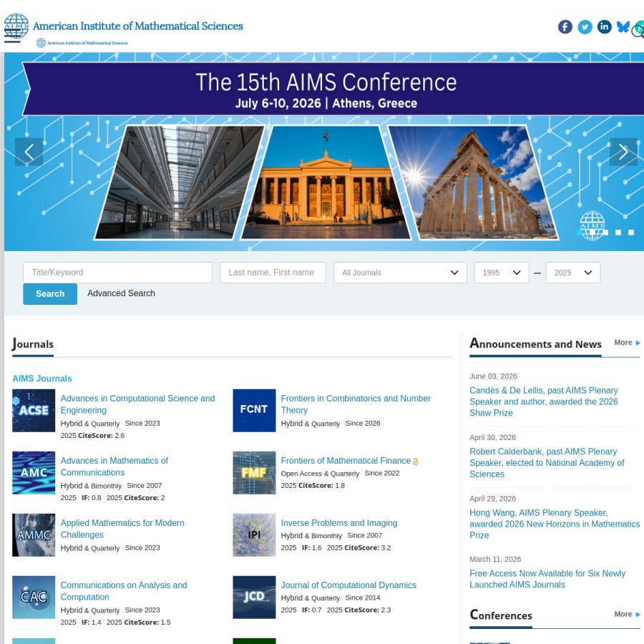
Task: Open the CAC journal cover thumbnail
Action: [x=34, y=597]
